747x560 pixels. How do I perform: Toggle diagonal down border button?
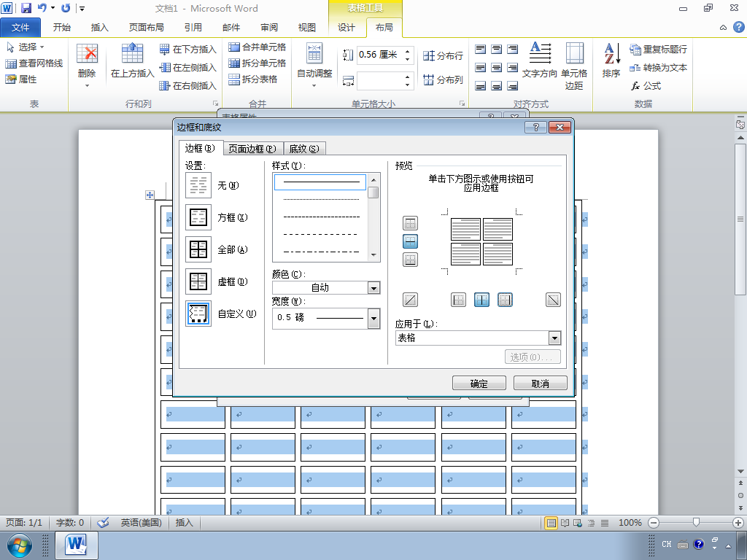[x=553, y=300]
